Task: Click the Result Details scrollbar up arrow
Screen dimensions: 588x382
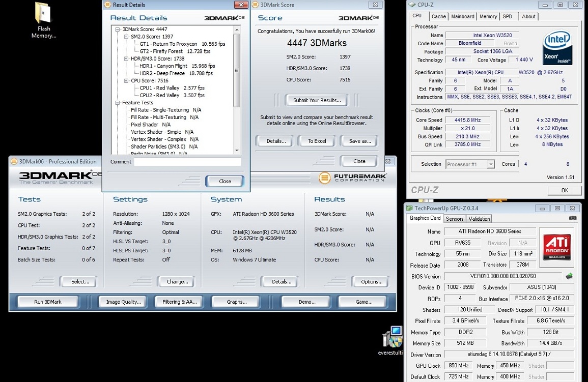Action: 236,30
